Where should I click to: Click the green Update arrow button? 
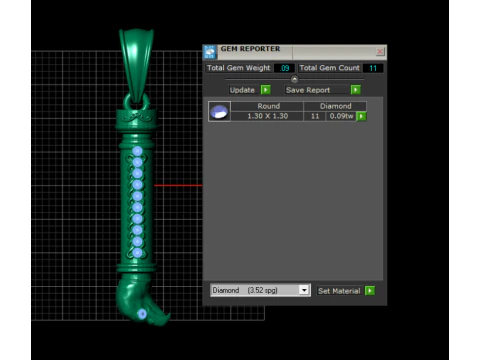266,90
